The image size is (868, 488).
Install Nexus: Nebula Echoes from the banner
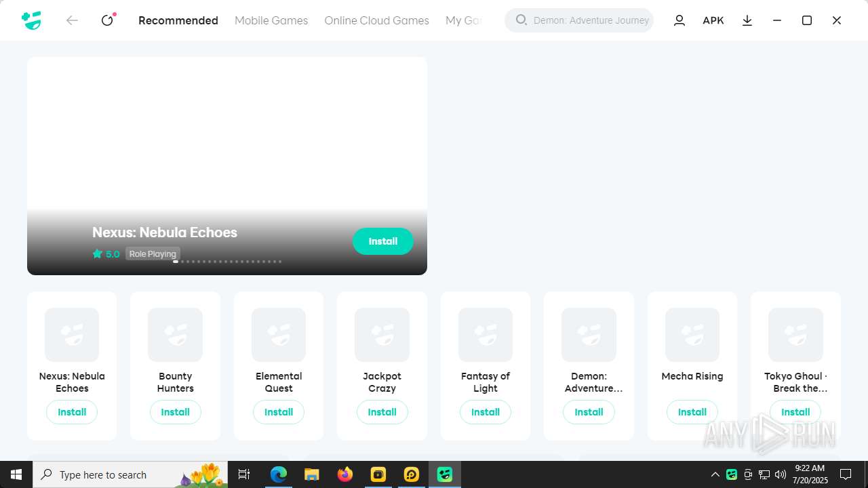pyautogui.click(x=382, y=241)
